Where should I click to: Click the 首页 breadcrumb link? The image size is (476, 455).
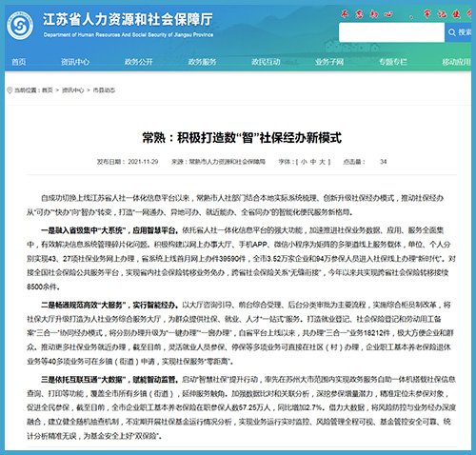pyautogui.click(x=48, y=90)
